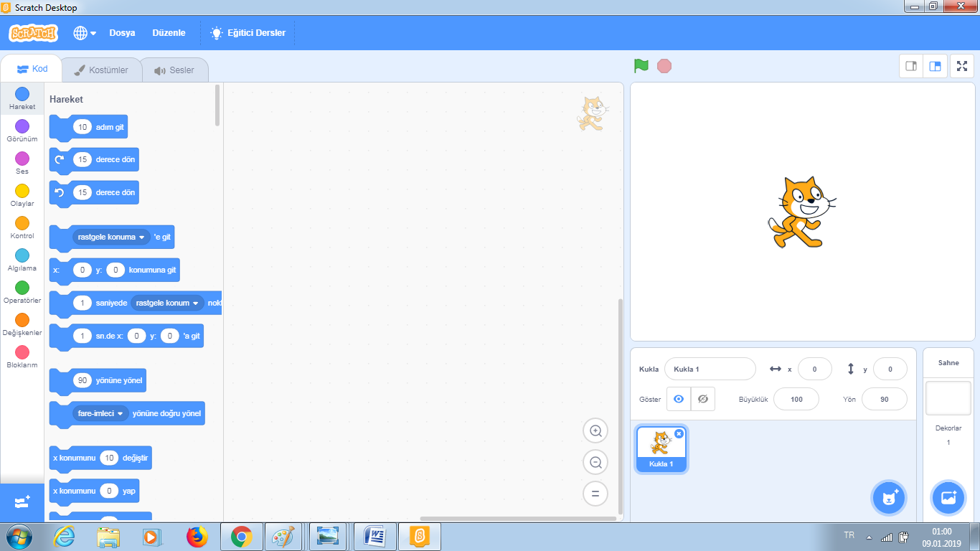The width and height of the screenshot is (980, 551).
Task: Select the Ses block category
Action: [x=22, y=163]
